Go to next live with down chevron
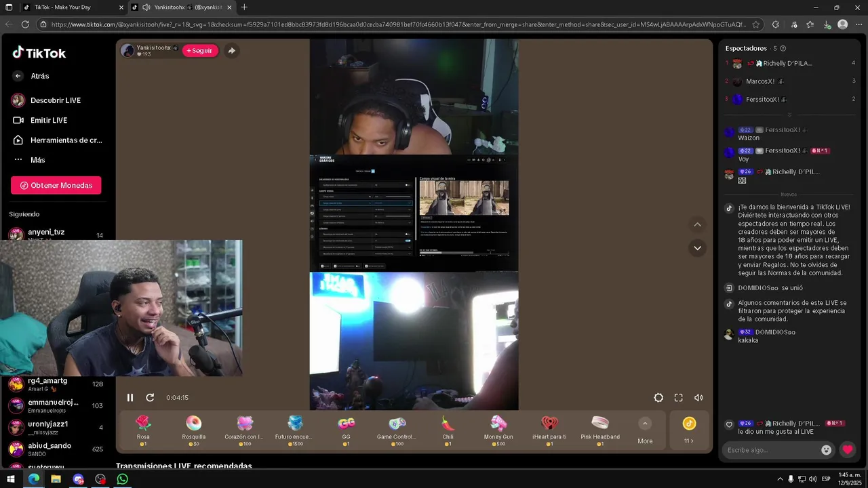 click(697, 248)
